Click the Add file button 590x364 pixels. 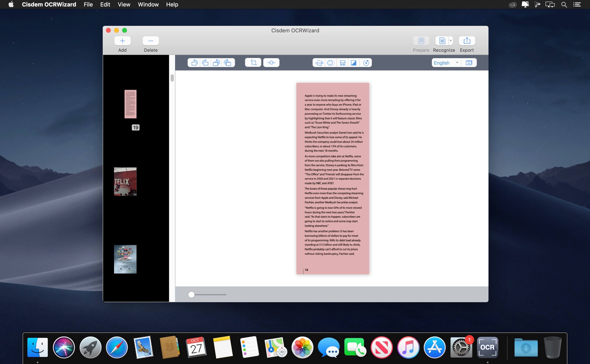[122, 41]
